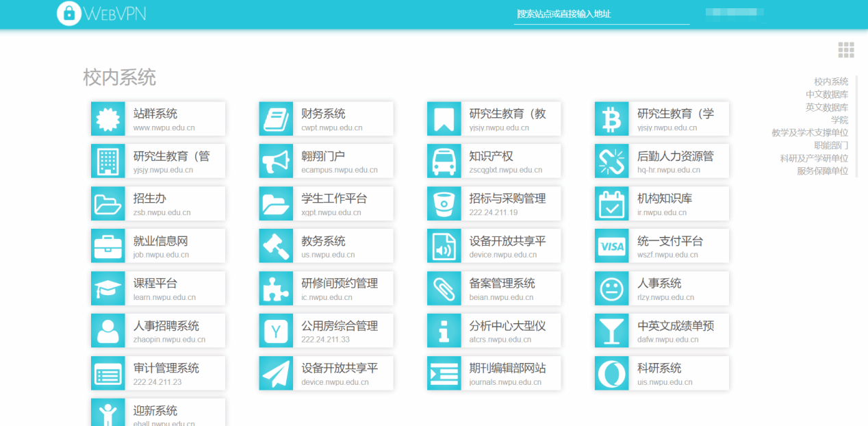Click the gear icon for 站群系统

(x=108, y=118)
